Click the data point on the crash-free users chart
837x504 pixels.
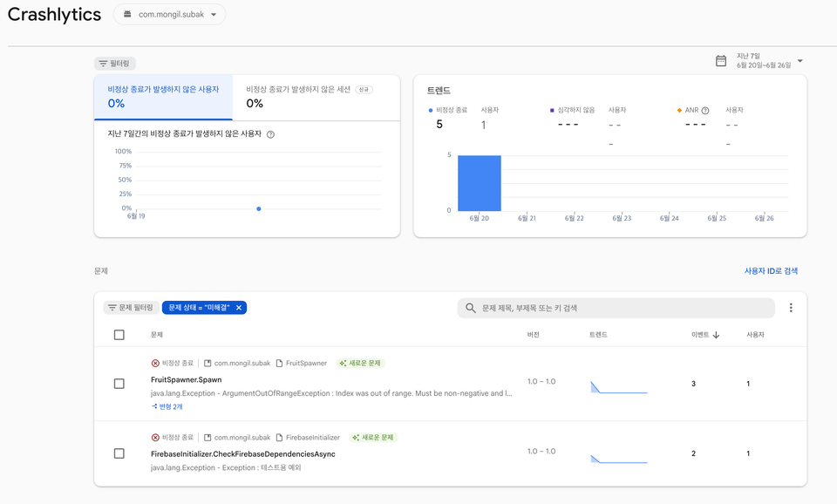tap(259, 208)
